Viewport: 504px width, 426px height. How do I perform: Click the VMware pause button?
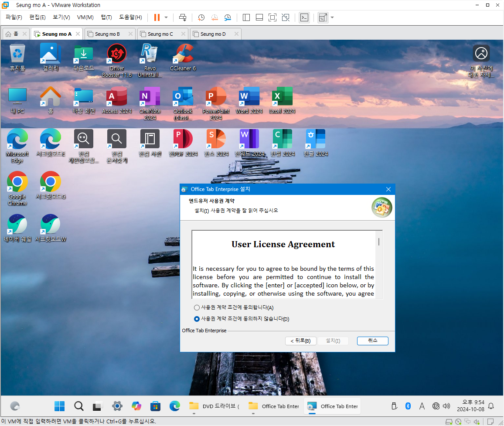[x=157, y=17]
